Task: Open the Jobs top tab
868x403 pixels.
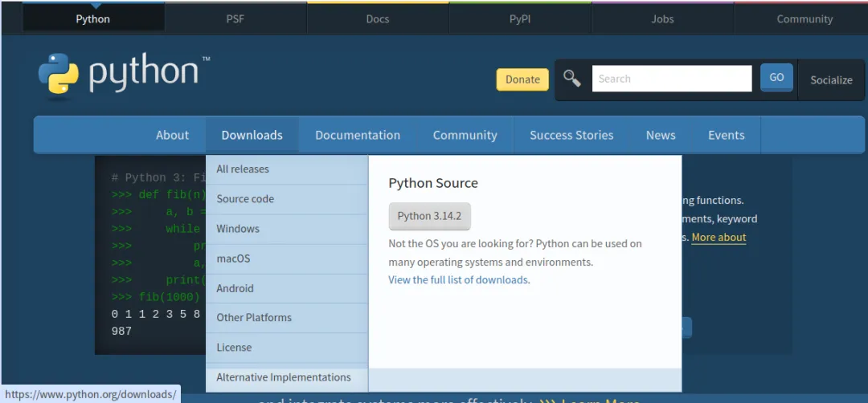Action: pyautogui.click(x=662, y=19)
